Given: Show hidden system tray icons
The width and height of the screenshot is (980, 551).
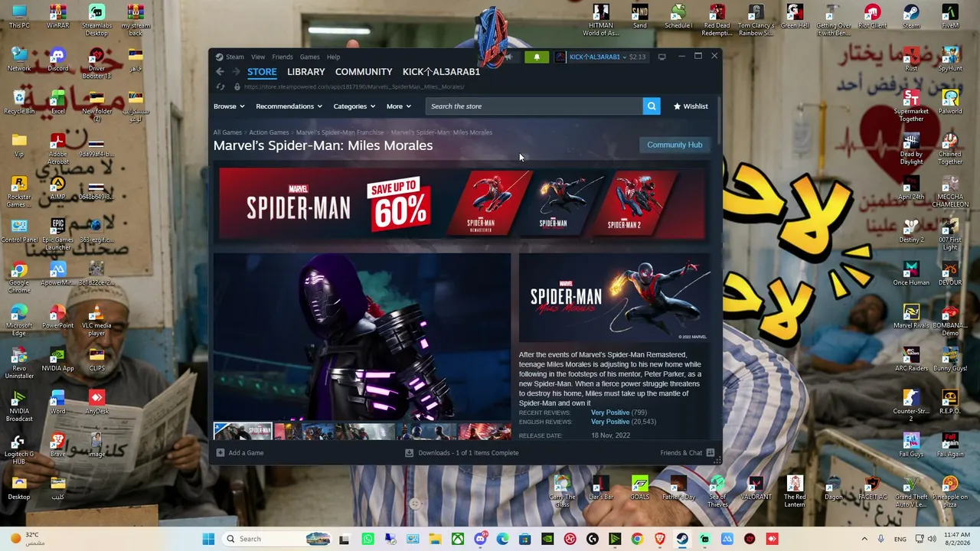Looking at the screenshot, I should pyautogui.click(x=864, y=539).
